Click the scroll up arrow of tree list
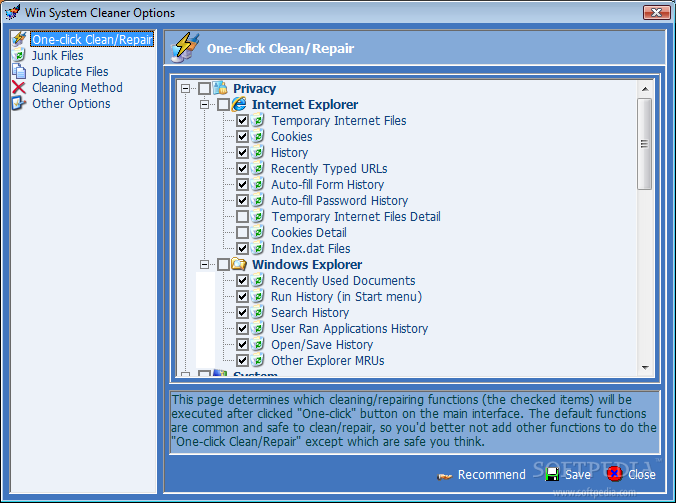 tap(645, 89)
